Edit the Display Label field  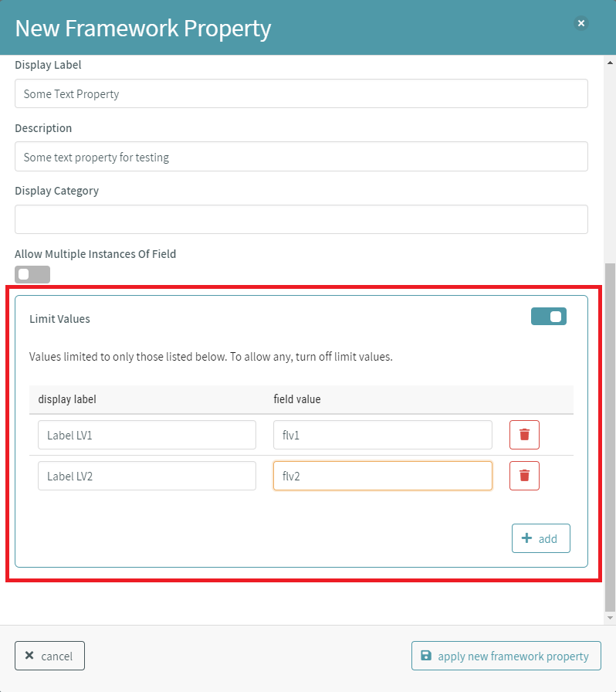(x=301, y=93)
